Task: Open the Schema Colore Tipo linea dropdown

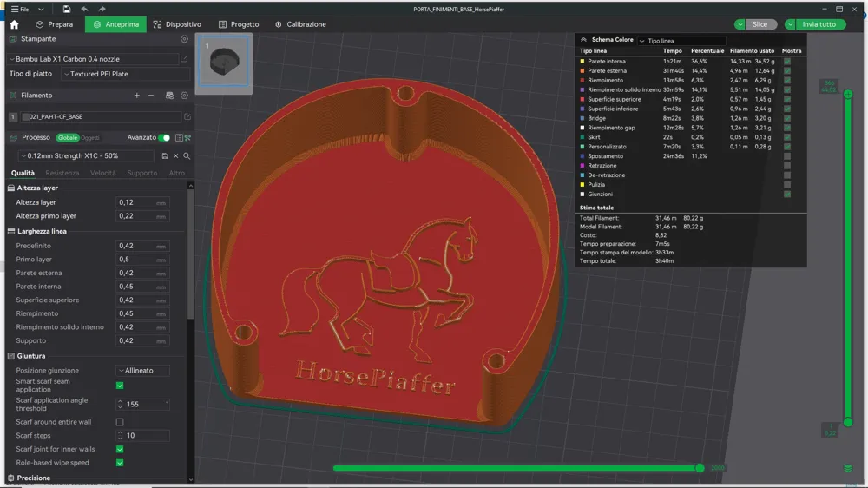Action: point(681,41)
